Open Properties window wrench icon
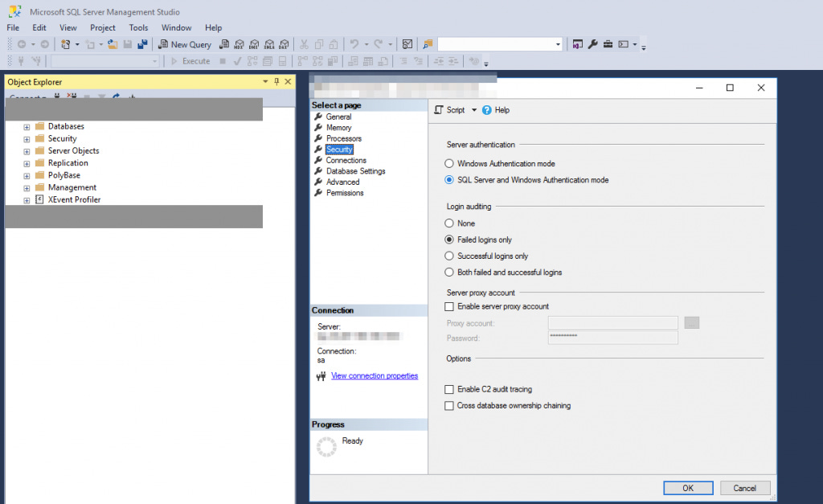The image size is (823, 504). (x=592, y=45)
